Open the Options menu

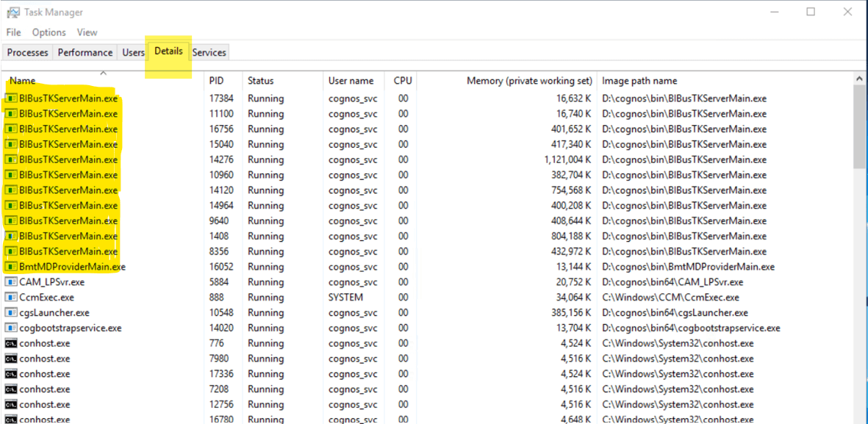point(49,32)
